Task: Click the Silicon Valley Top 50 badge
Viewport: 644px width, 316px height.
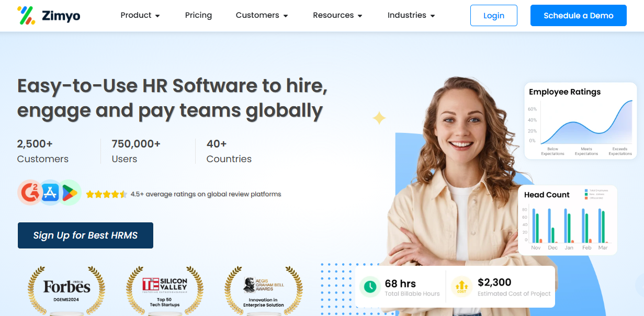Action: coord(165,289)
